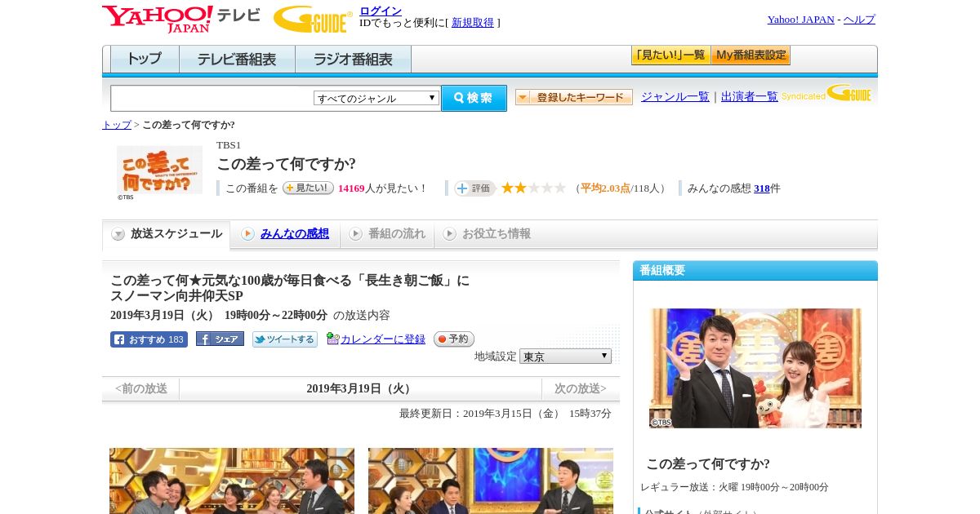Viewport: 980px width, 514px height.
Task: Open the カレンダーに登録 link
Action: point(383,339)
